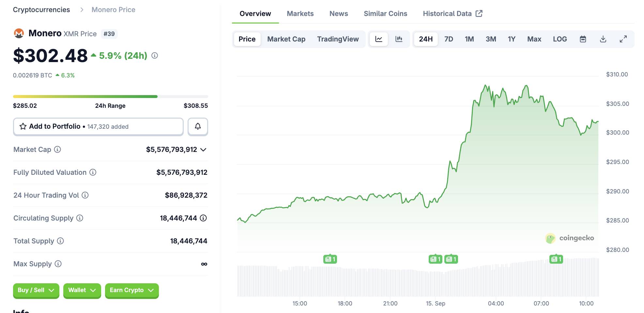644x313 pixels.
Task: Click the $86,928,372 trading volume value
Action: (x=186, y=195)
